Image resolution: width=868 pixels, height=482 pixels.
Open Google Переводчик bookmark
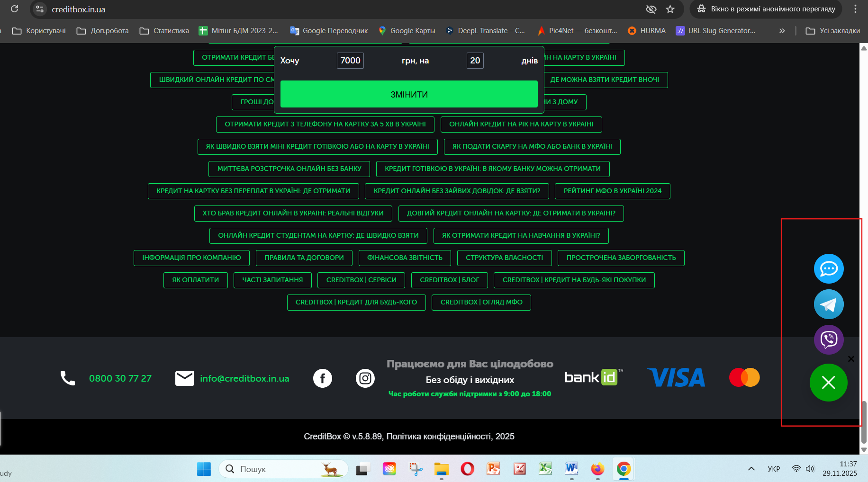click(x=329, y=31)
